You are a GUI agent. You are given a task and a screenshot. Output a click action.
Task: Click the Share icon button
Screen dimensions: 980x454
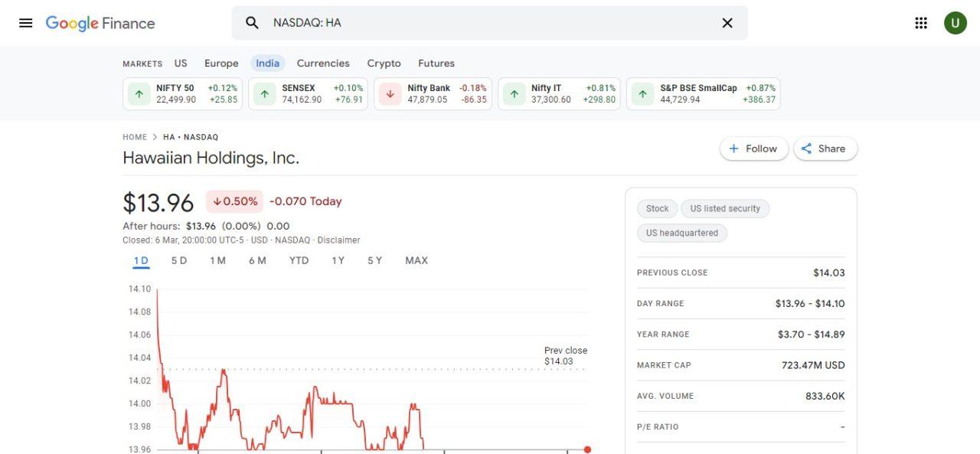pyautogui.click(x=825, y=149)
